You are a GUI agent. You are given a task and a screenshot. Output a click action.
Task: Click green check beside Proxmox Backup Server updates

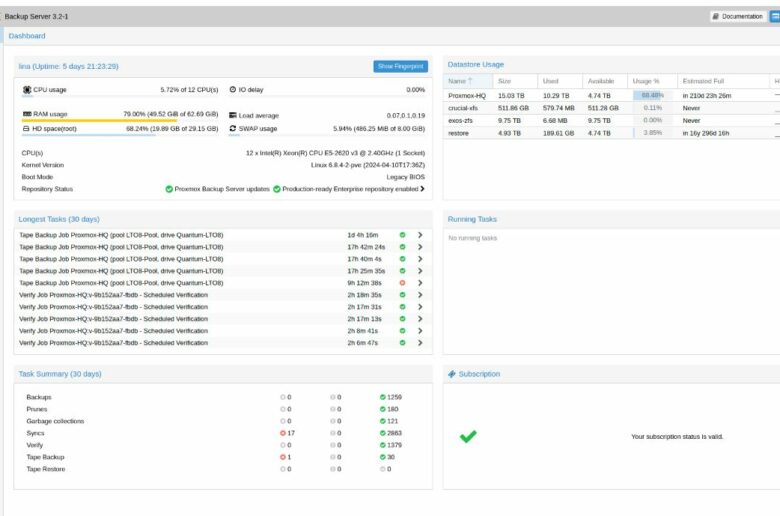(169, 189)
